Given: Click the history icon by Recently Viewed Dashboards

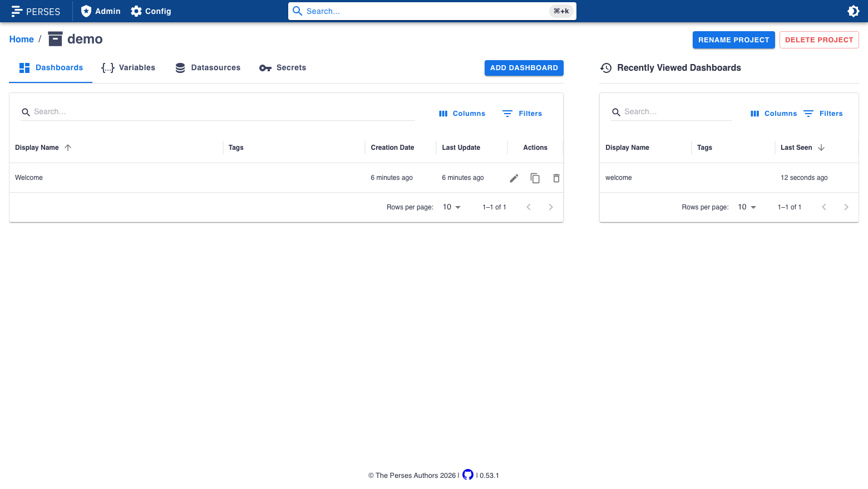Looking at the screenshot, I should pyautogui.click(x=606, y=68).
